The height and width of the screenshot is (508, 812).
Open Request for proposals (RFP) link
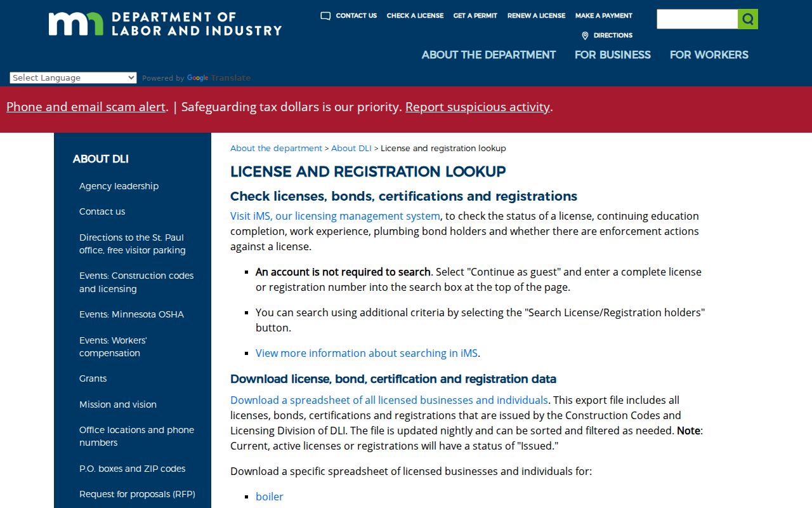(x=137, y=494)
